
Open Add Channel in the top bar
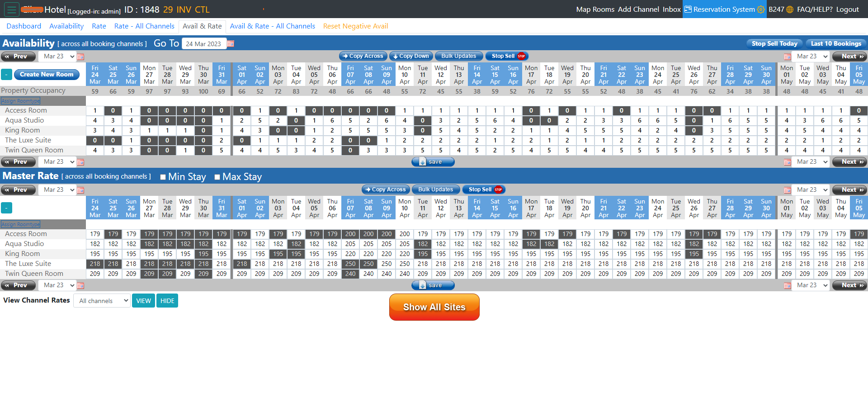pos(638,9)
